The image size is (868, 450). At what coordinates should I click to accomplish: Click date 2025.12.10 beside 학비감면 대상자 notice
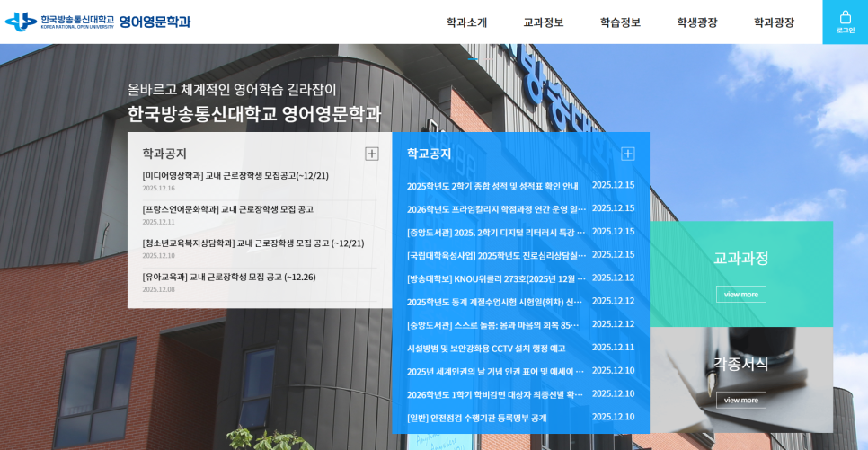614,394
